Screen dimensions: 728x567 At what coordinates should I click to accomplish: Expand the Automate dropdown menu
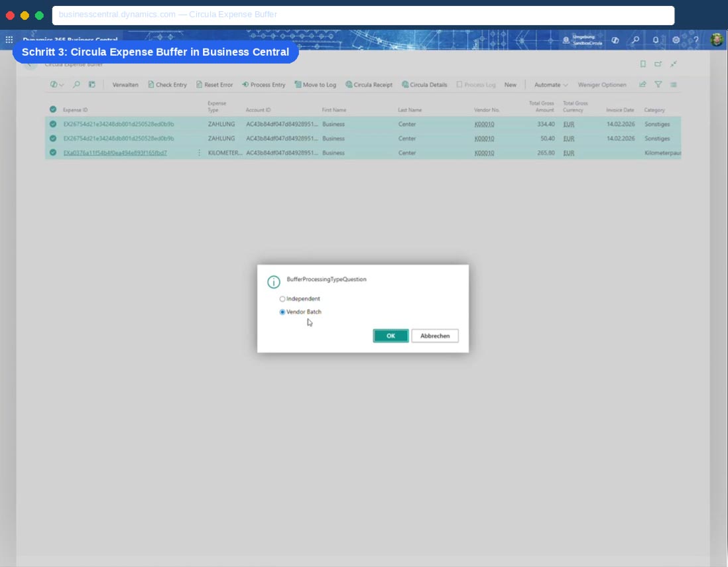click(551, 84)
